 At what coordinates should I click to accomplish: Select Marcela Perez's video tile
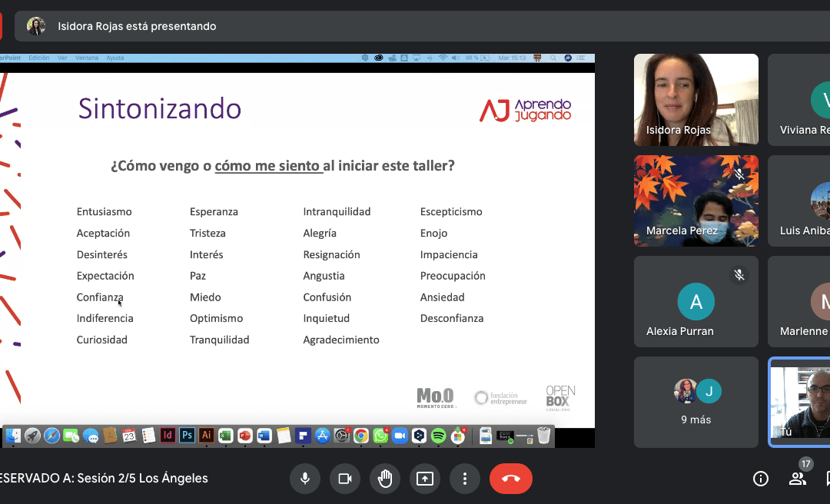click(x=696, y=201)
